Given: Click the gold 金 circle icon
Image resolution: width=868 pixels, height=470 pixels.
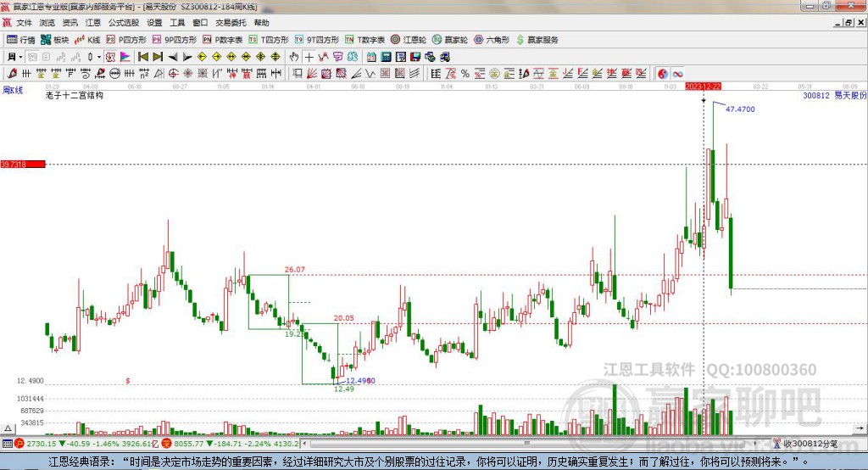Looking at the screenshot, I should click(494, 73).
